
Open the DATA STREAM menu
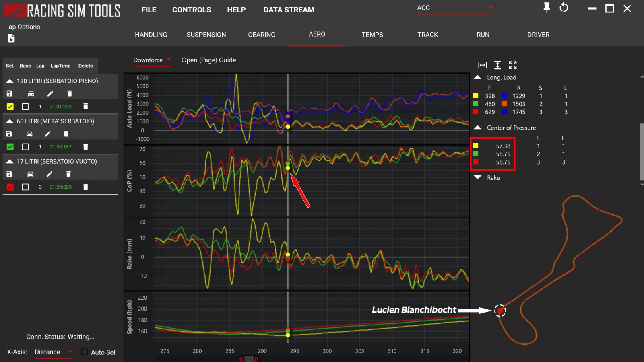288,10
